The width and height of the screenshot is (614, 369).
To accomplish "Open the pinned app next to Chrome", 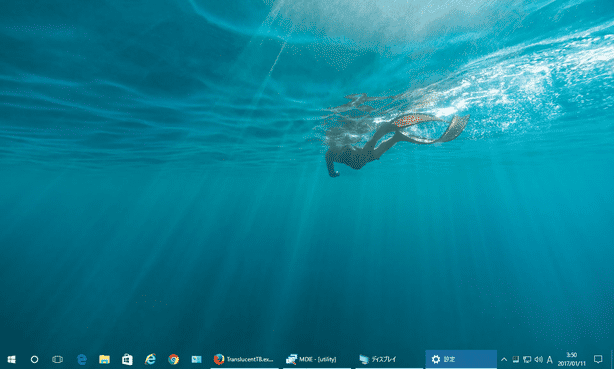I will (x=197, y=359).
